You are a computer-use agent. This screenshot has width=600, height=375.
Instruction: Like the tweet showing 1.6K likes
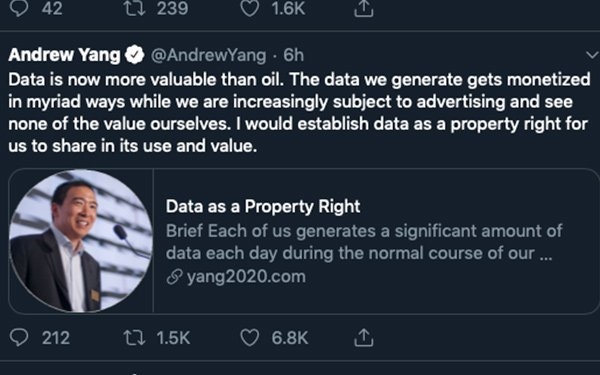pyautogui.click(x=249, y=8)
